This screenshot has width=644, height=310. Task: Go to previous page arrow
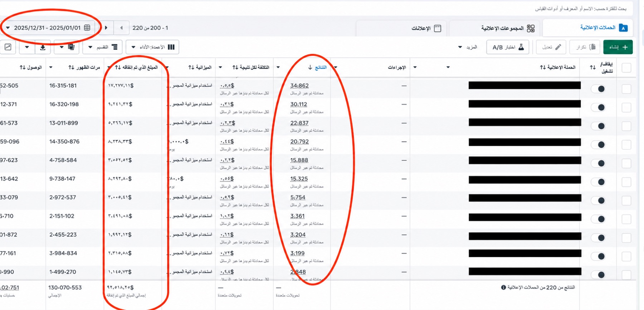click(x=122, y=28)
